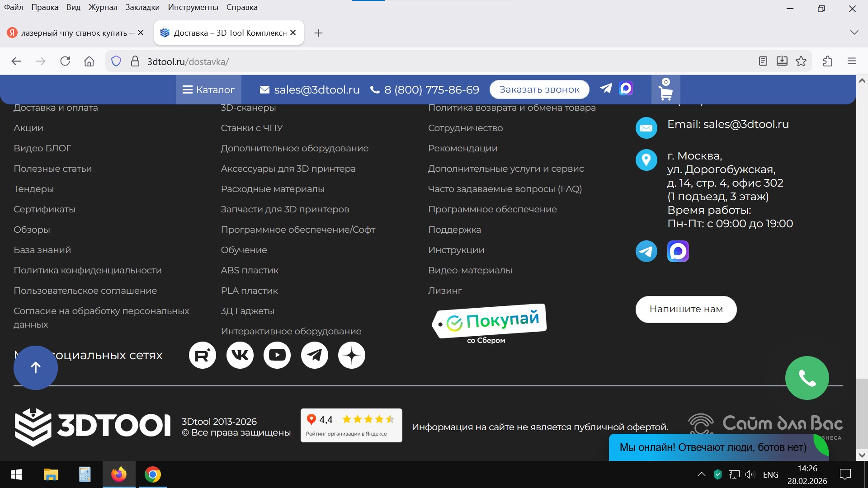
Task: Click the YouTube channel icon in footer
Action: [277, 355]
